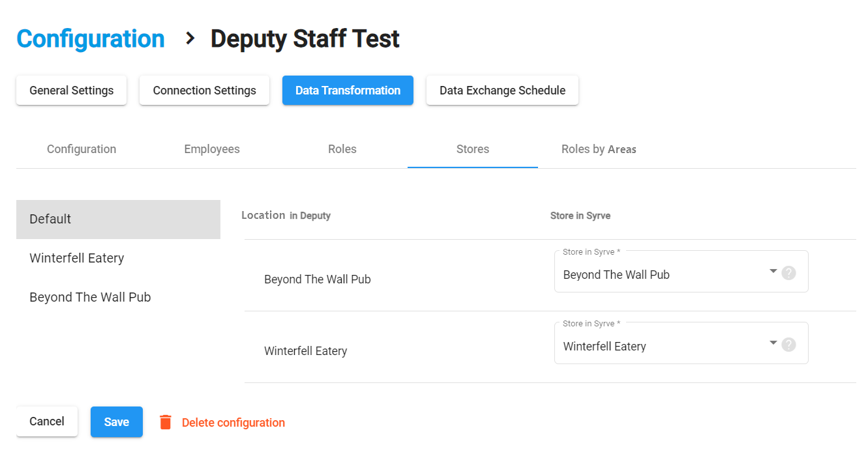Select the Stores tab

click(473, 149)
